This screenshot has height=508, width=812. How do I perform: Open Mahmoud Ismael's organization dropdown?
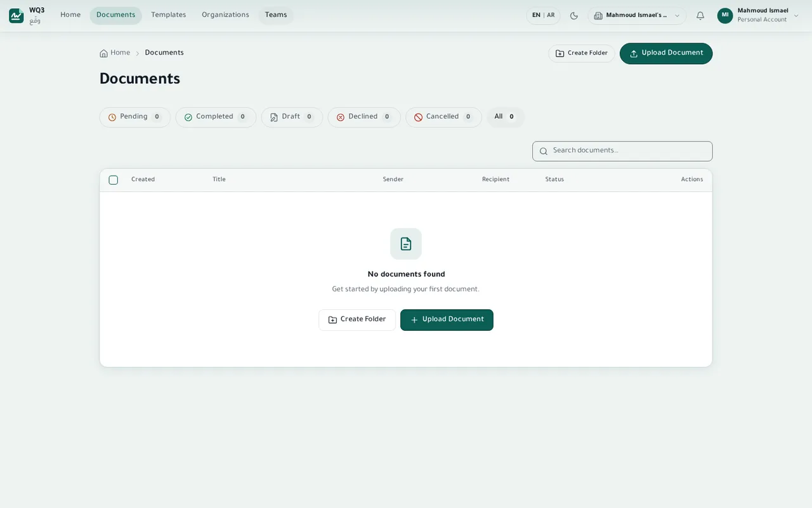pyautogui.click(x=637, y=16)
